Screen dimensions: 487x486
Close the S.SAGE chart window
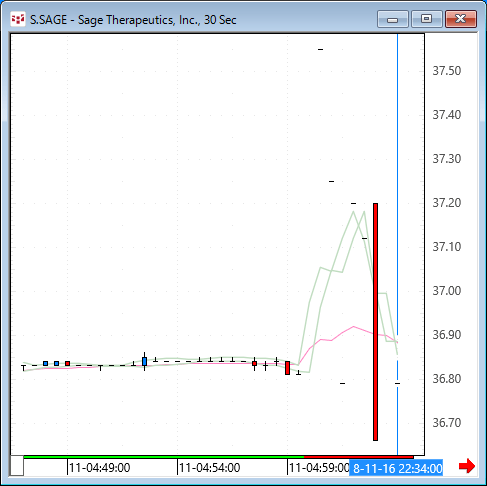pos(461,19)
